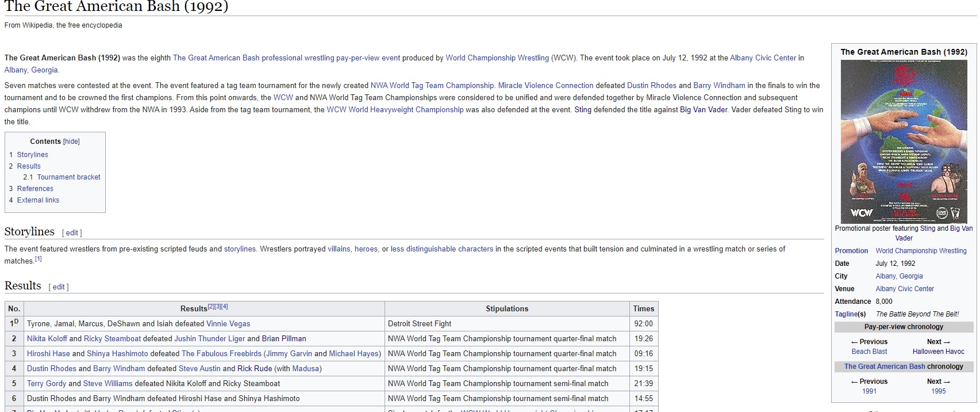Open World Championship Wrestling link in intro
Image resolution: width=980 pixels, height=412 pixels.
pyautogui.click(x=497, y=58)
